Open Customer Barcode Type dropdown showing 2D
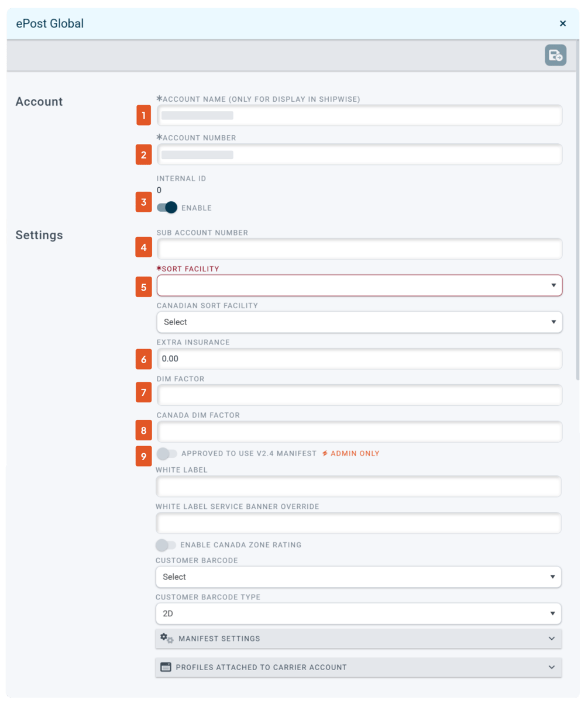The width and height of the screenshot is (588, 707). [x=358, y=613]
